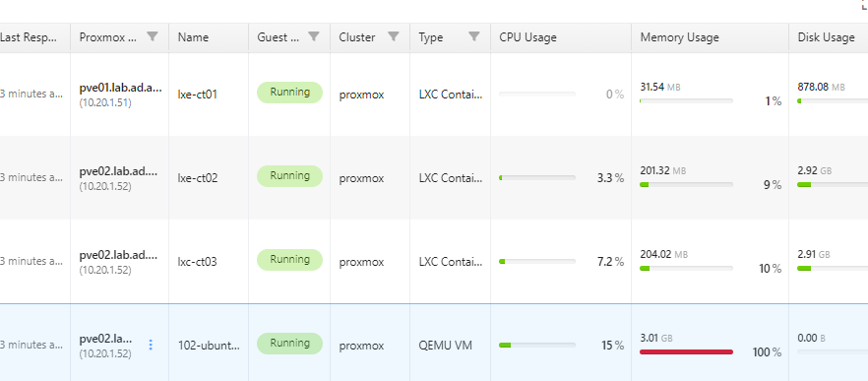
Task: Select lxc-ct03 name cell
Action: (198, 262)
